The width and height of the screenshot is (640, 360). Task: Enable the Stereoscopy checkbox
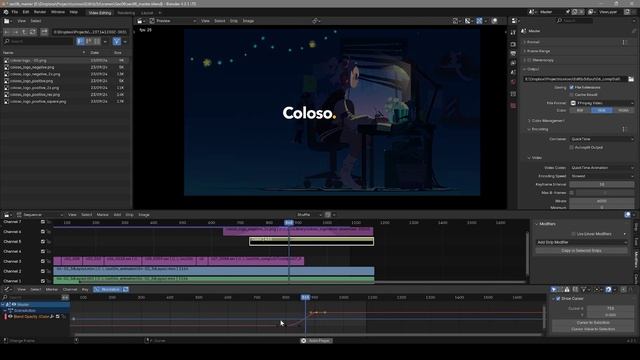coord(529,60)
